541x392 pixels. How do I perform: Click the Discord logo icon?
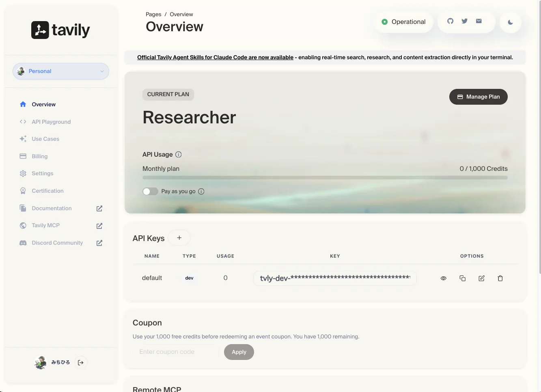23,243
